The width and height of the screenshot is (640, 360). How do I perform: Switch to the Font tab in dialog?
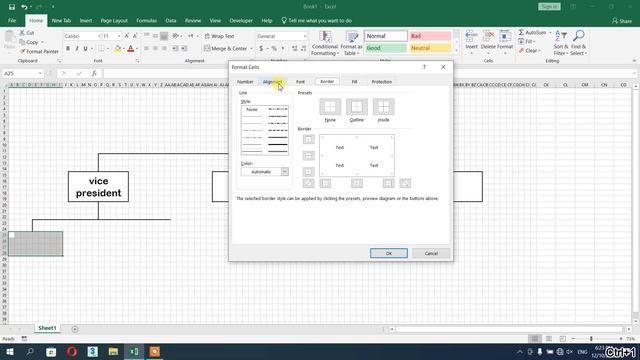[300, 82]
